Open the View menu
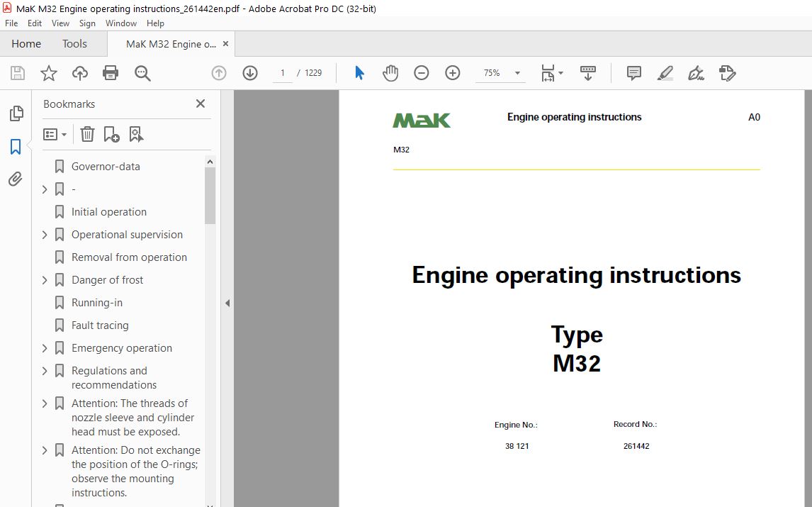Screen dimensions: 812x507 click(x=60, y=23)
